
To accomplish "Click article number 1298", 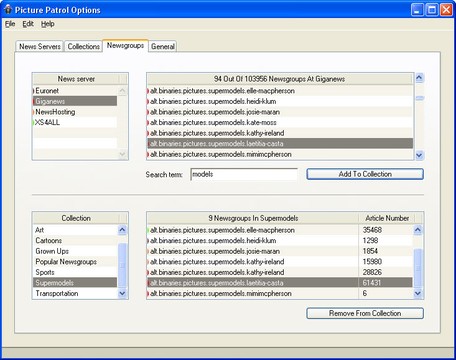I will [x=370, y=240].
